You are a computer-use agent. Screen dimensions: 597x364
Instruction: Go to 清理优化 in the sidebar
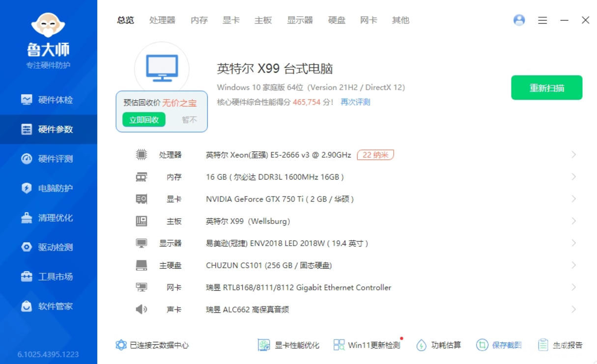click(x=48, y=218)
